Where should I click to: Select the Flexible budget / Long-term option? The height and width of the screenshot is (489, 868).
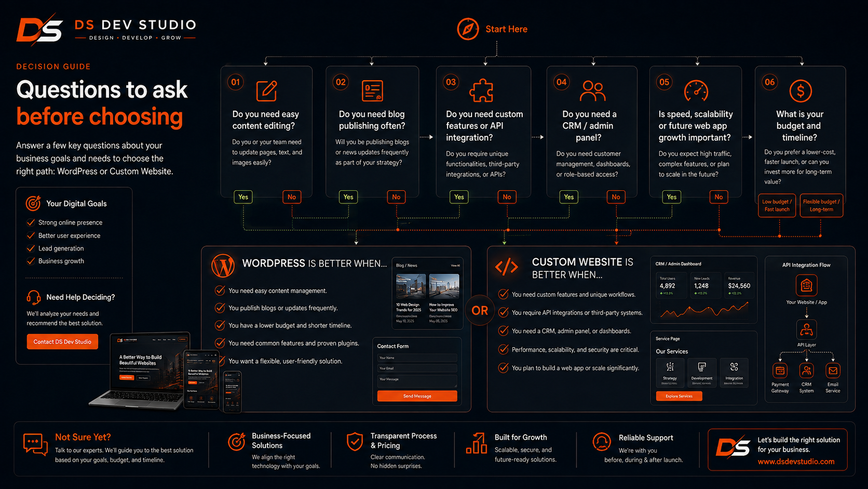click(x=821, y=205)
